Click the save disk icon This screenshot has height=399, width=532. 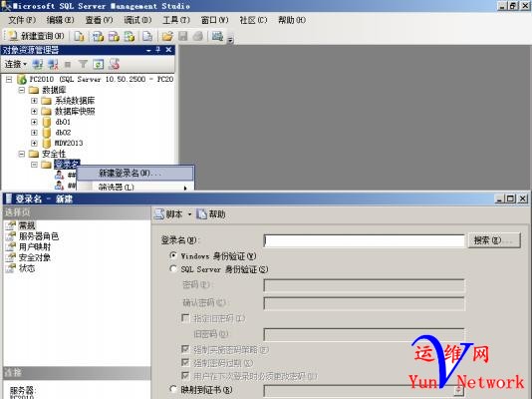(x=183, y=36)
